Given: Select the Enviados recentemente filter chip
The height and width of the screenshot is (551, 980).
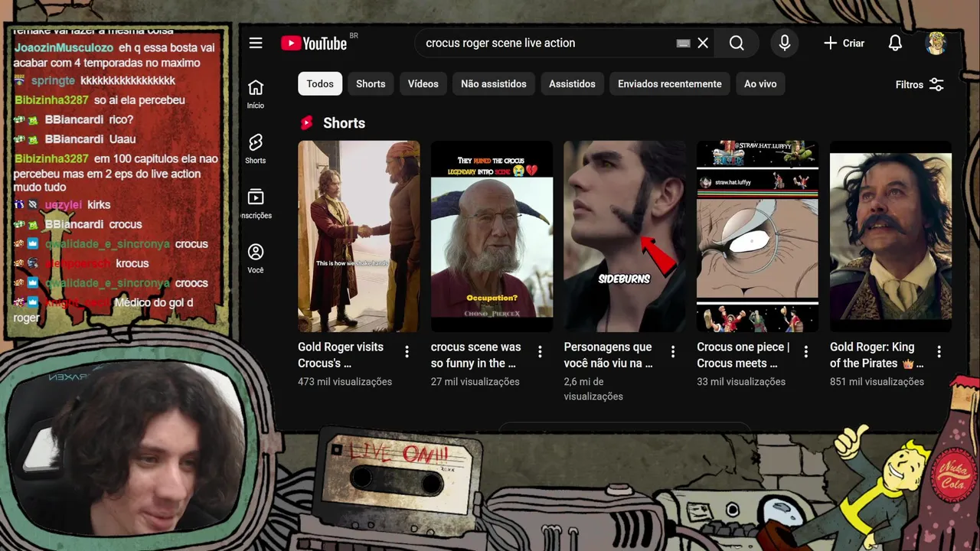Looking at the screenshot, I should point(670,84).
